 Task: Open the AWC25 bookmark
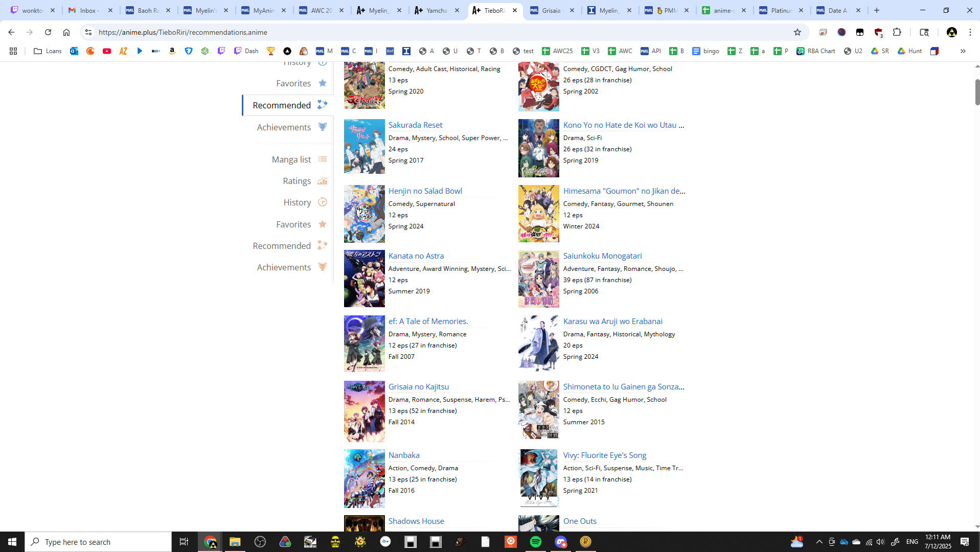558,51
